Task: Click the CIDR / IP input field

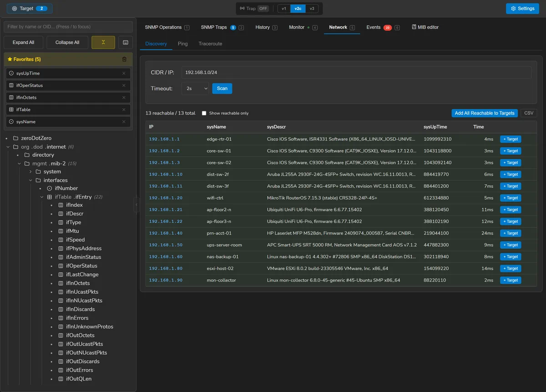Action: 356,73
